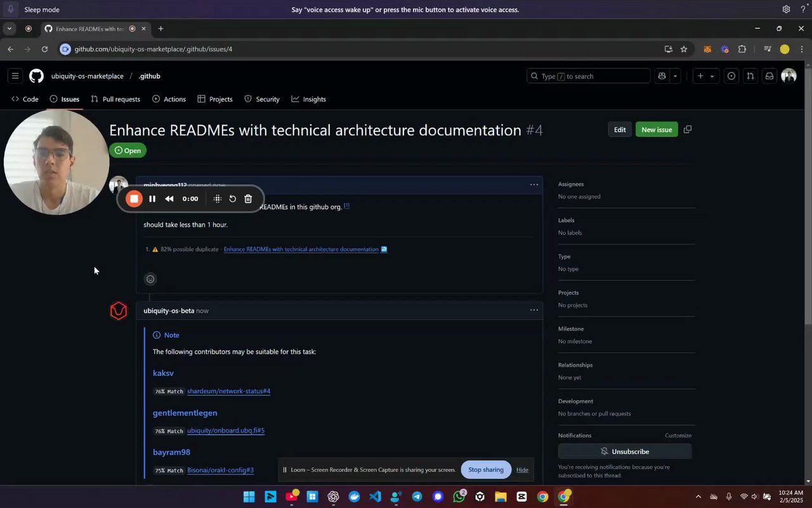Bookmark this page with the star icon
The image size is (812, 508).
point(684,49)
